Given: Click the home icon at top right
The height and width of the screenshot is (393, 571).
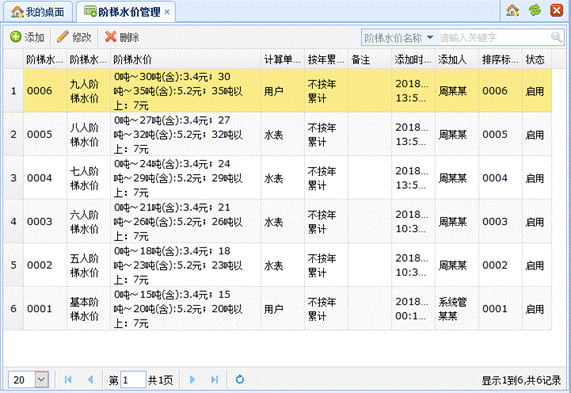Looking at the screenshot, I should (512, 11).
